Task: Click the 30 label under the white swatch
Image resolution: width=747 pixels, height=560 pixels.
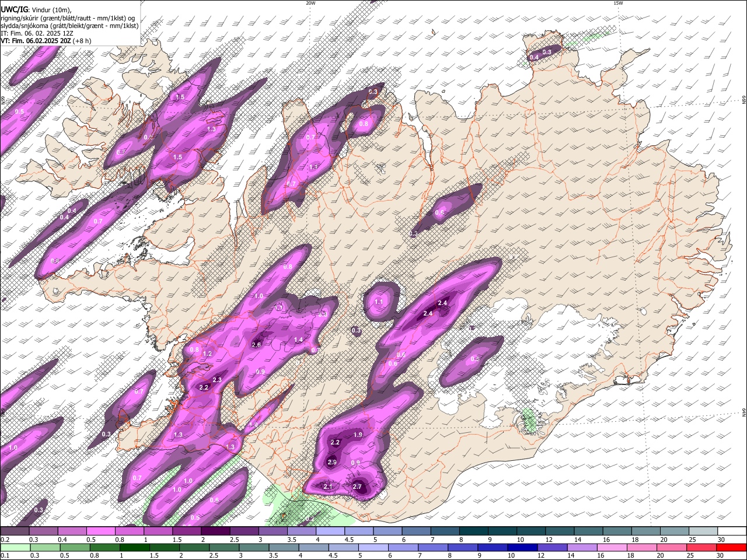Action: point(721,540)
